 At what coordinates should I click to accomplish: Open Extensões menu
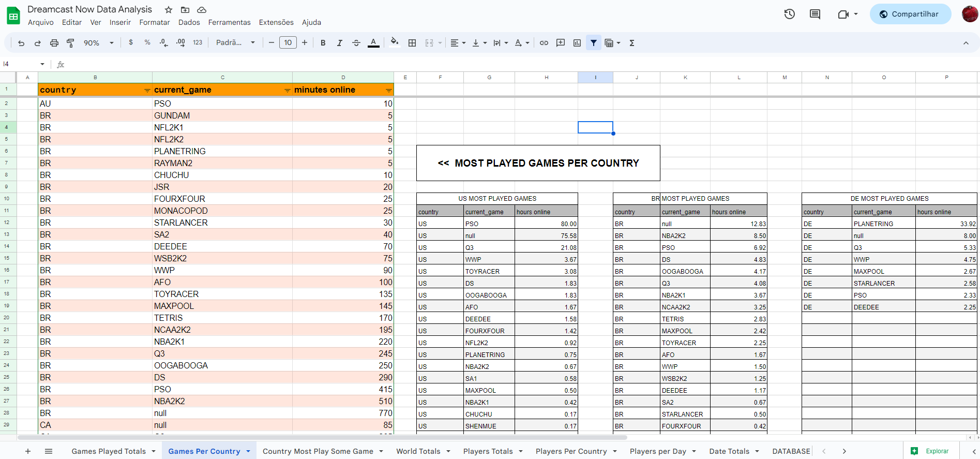[x=276, y=22]
